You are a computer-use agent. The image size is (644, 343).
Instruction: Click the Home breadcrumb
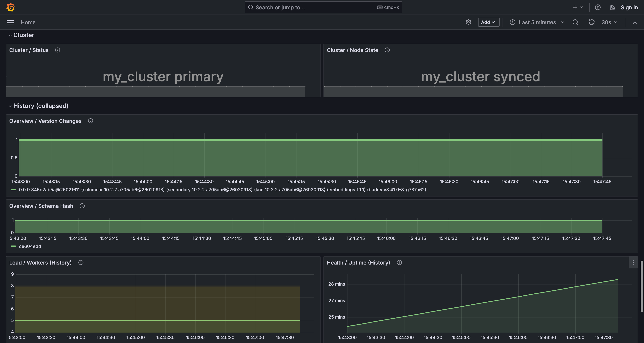point(28,22)
